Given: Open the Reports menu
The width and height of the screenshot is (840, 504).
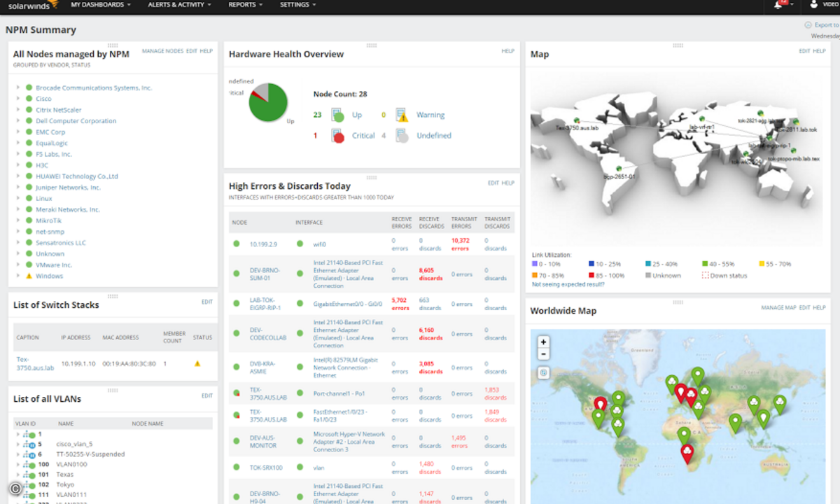Looking at the screenshot, I should 245,4.
